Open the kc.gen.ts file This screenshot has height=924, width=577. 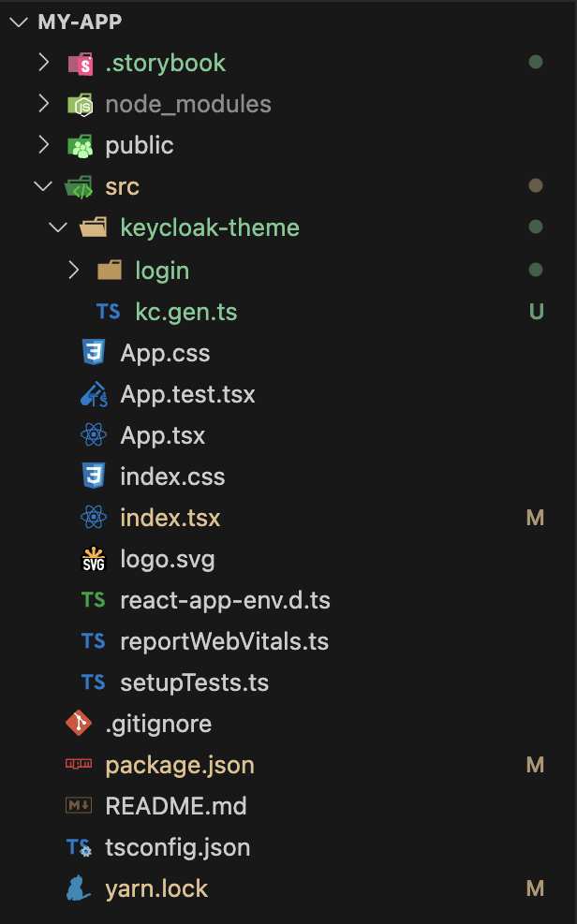coord(185,312)
